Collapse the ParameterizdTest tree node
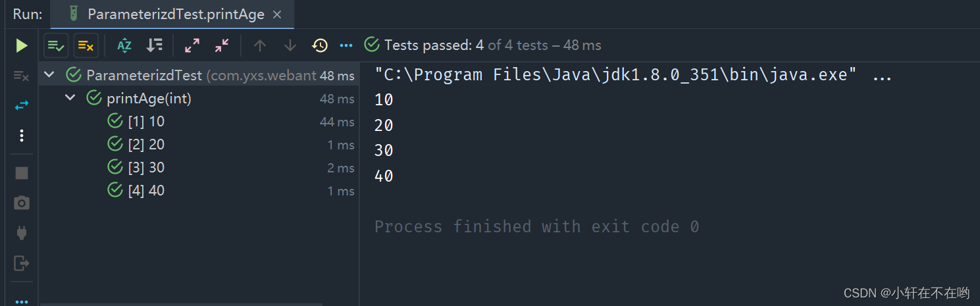Screen dimensions: 980x306 click(x=49, y=75)
